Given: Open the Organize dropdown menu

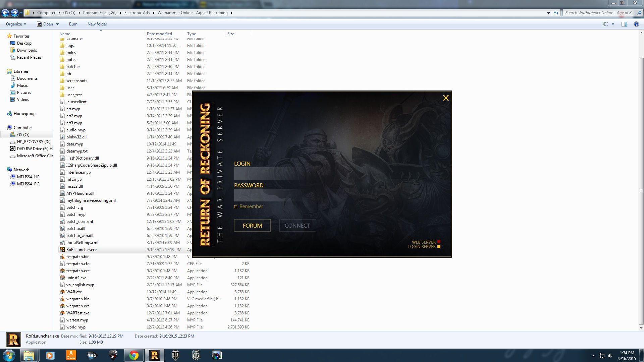Looking at the screenshot, I should 16,24.
